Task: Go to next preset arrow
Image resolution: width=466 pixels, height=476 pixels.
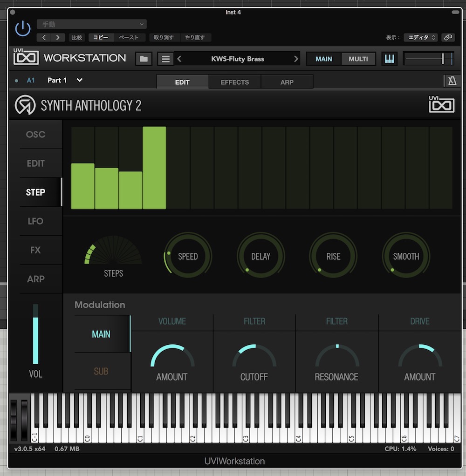Action: 296,59
